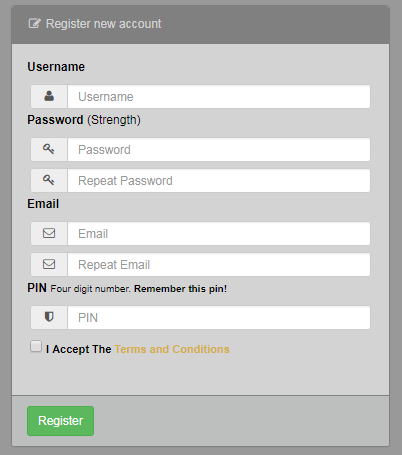The height and width of the screenshot is (455, 402).
Task: Click the envelope icon beside Email field
Action: coord(49,233)
